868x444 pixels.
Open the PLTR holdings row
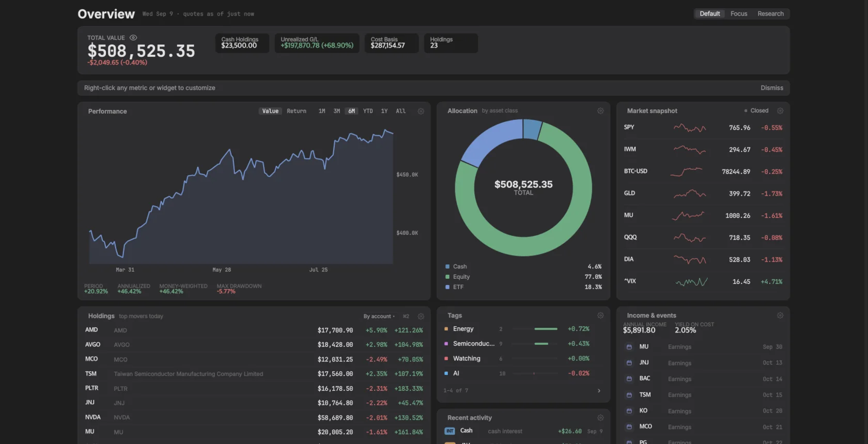click(254, 388)
